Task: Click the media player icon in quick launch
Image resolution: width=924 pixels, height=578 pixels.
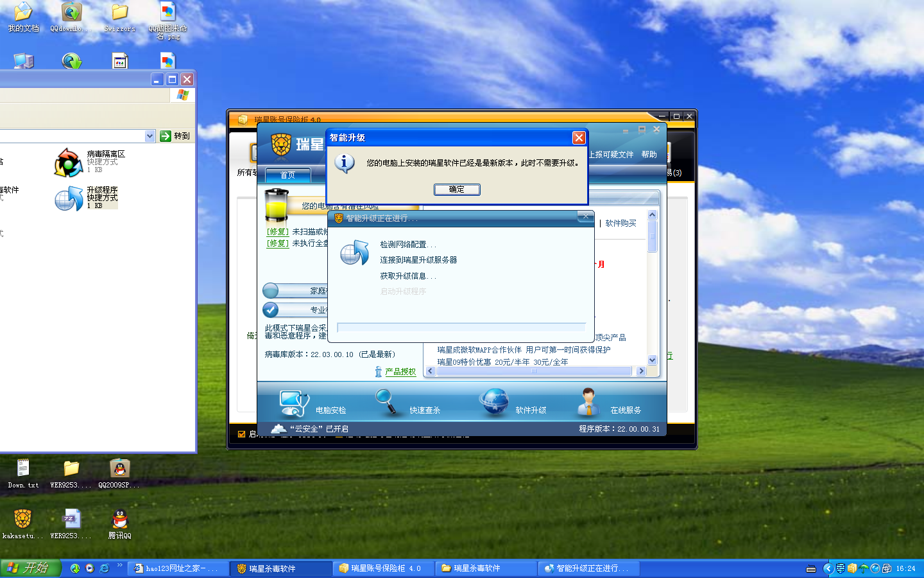Action: (90, 568)
